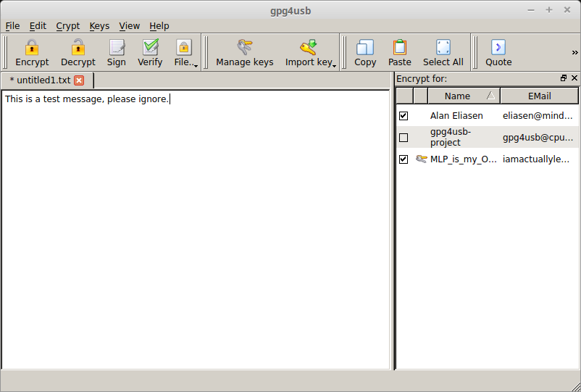Open the Keys menu
This screenshot has height=392, width=581.
99,26
